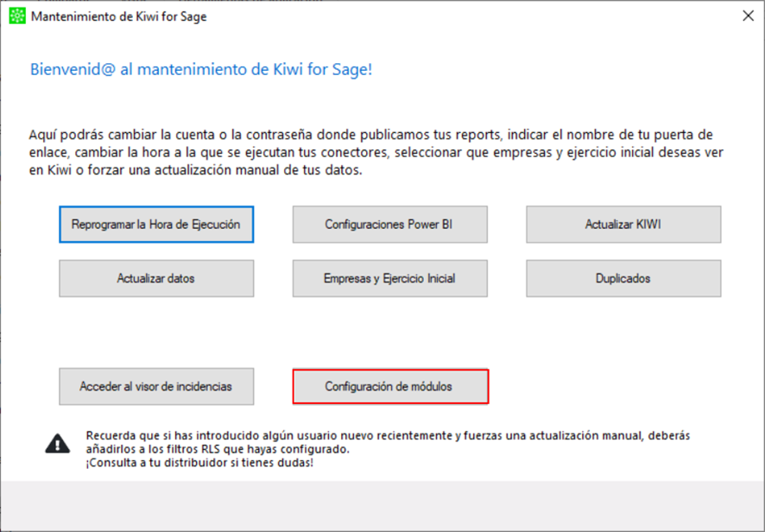Screen dimensions: 765x532
Task: Open Configuración de módulos
Action: click(x=390, y=387)
